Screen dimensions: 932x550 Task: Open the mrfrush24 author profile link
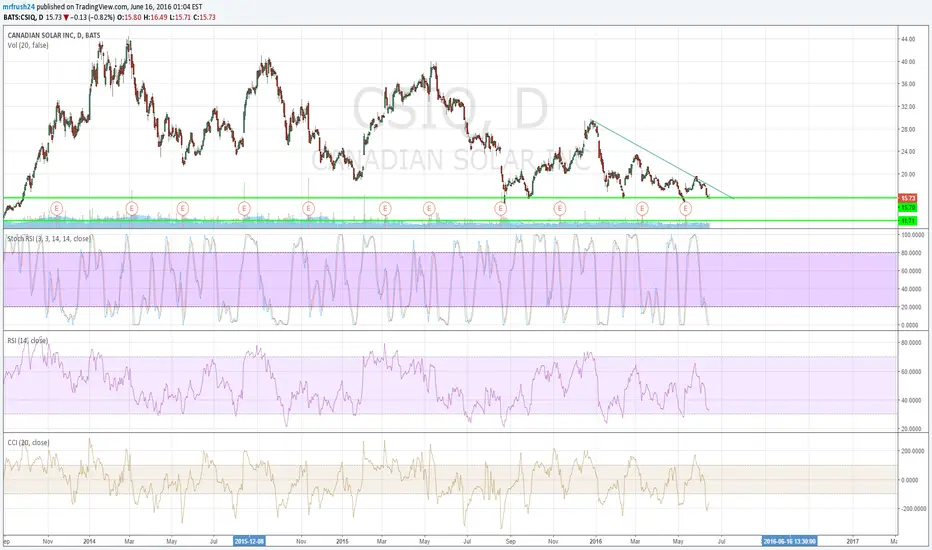point(18,7)
